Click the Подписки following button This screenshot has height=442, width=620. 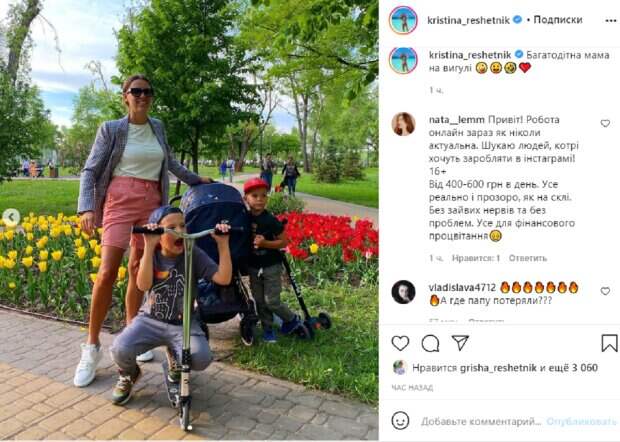558,20
